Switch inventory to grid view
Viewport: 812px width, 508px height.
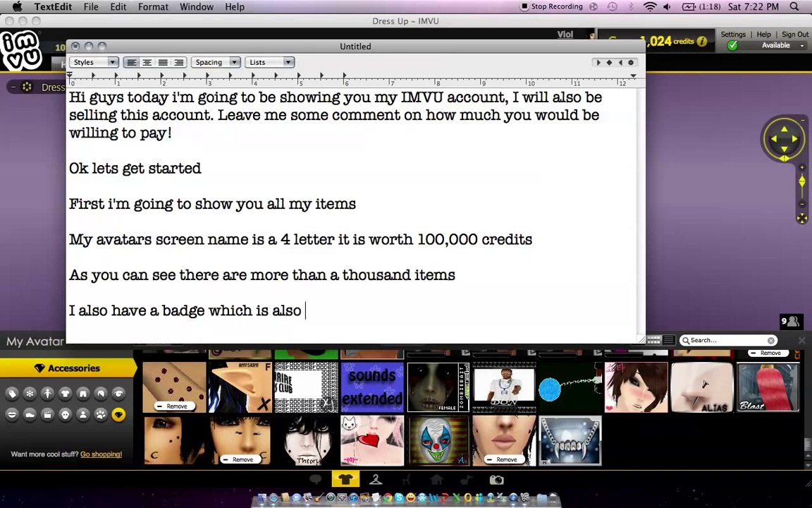pos(653,340)
